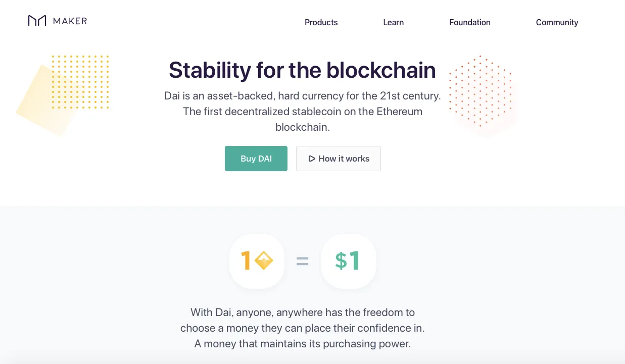The height and width of the screenshot is (364, 625).
Task: Open the Products menu
Action: (x=321, y=22)
